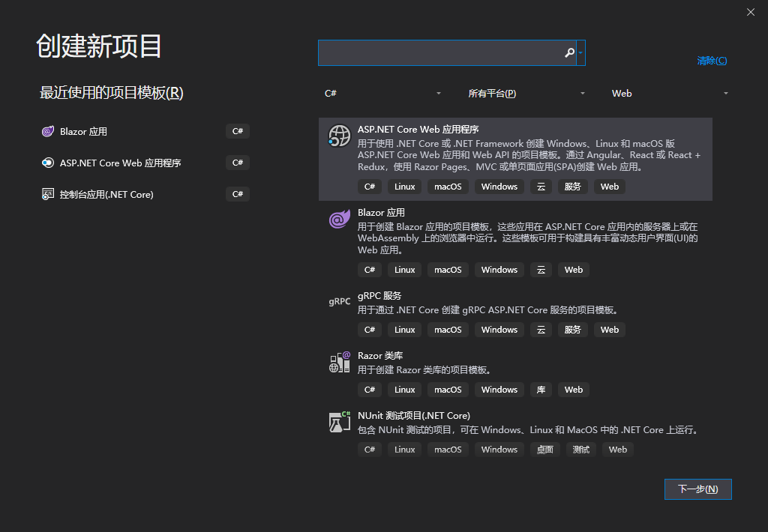
Task: Click the gRPC icon in template list
Action: [340, 301]
